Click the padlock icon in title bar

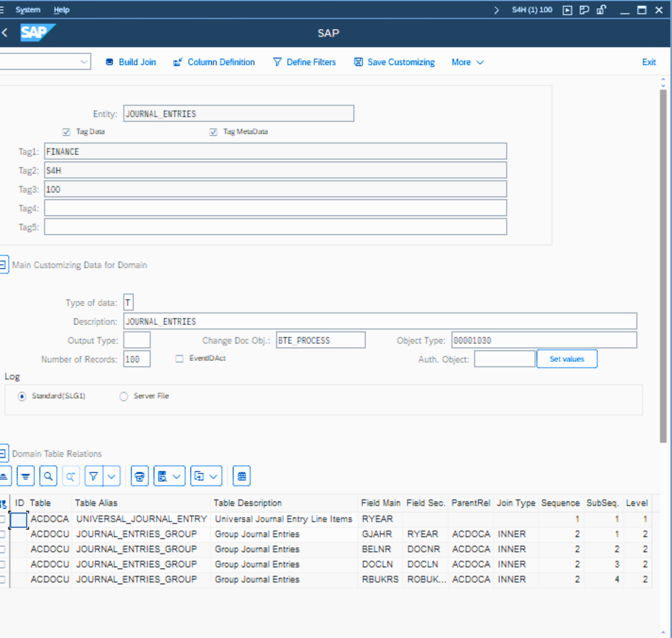point(601,10)
